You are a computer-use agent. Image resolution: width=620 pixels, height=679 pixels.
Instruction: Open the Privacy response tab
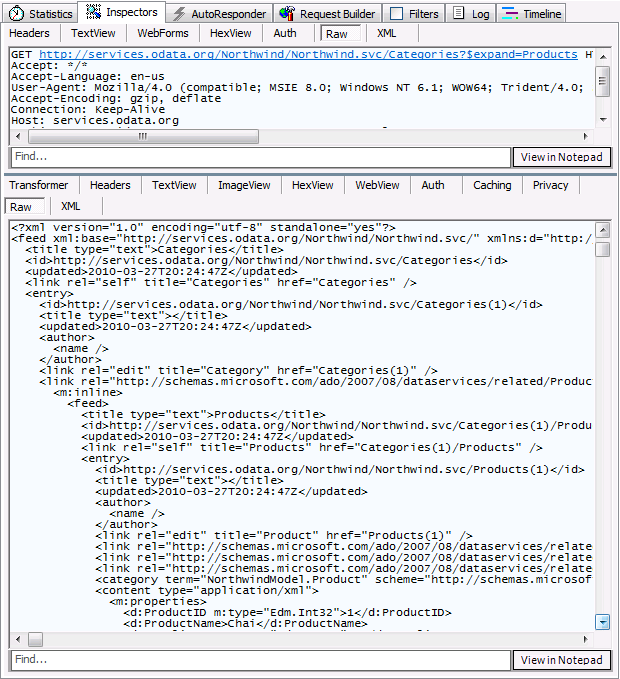click(x=550, y=185)
